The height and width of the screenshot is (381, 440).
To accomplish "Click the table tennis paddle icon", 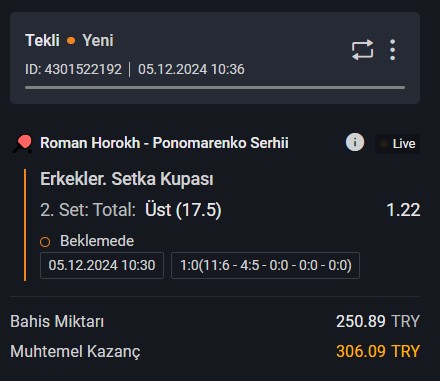I will [23, 144].
